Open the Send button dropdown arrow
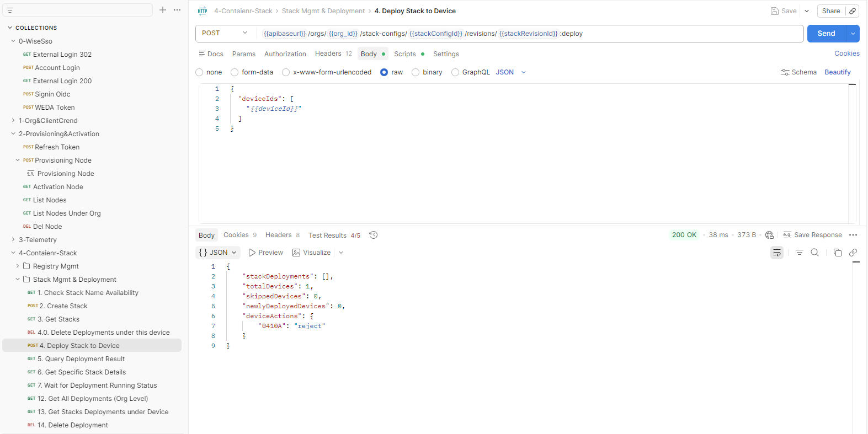The image size is (868, 434). (x=853, y=34)
